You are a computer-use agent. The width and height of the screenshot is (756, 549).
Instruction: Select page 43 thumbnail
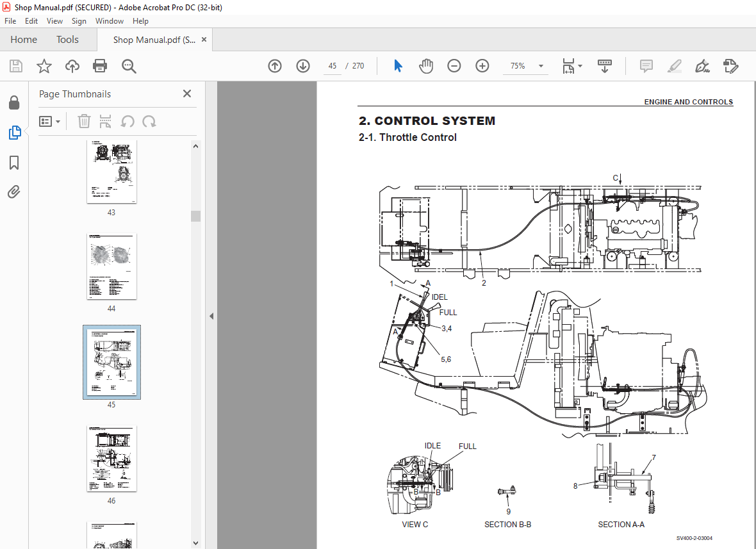[112, 172]
